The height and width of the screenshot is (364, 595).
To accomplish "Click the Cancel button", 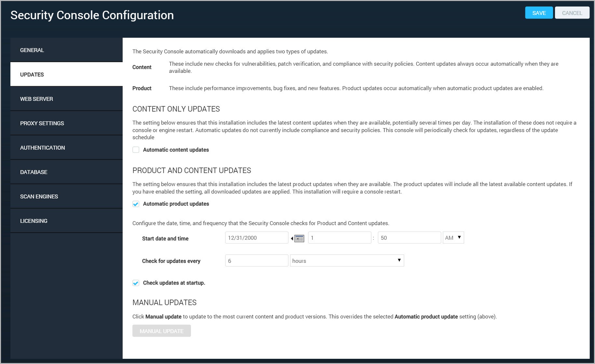I will point(572,13).
